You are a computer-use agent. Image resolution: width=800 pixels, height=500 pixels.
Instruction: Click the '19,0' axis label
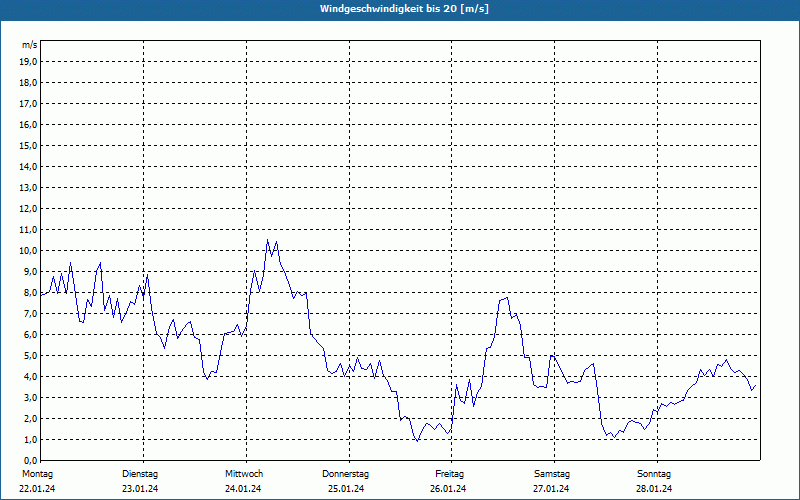point(28,62)
